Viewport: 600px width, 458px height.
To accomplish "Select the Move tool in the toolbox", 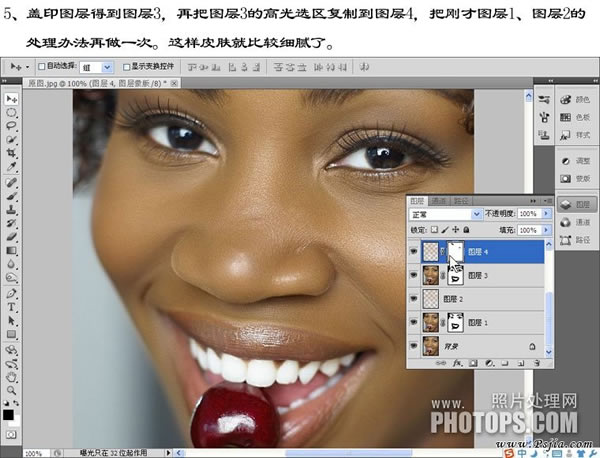I will click(x=11, y=99).
